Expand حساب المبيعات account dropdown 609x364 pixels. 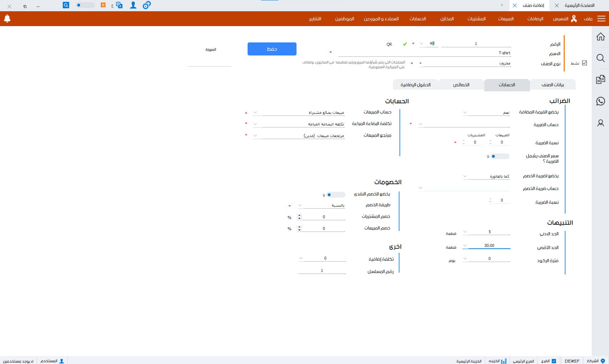pyautogui.click(x=255, y=113)
